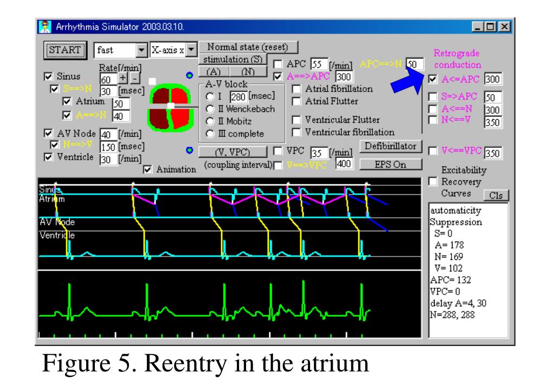Select II Wenckebach radio button
Viewport: 555px width, 392px height.
click(210, 109)
